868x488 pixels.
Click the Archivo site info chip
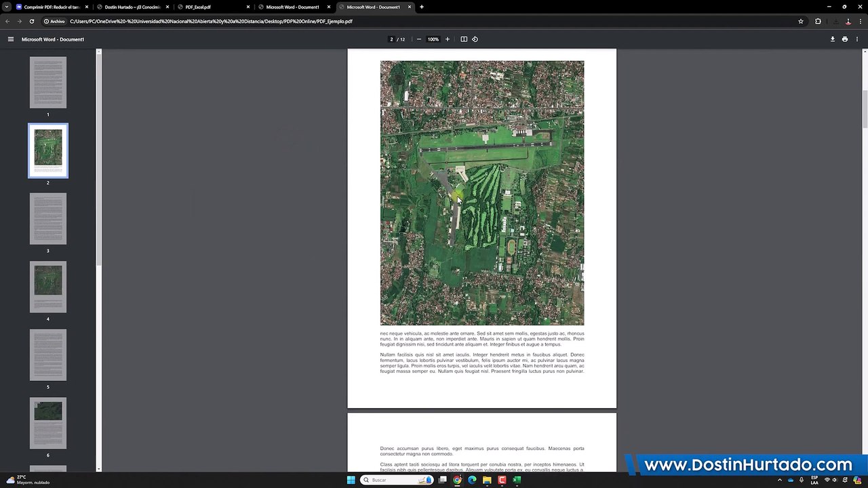click(54, 21)
